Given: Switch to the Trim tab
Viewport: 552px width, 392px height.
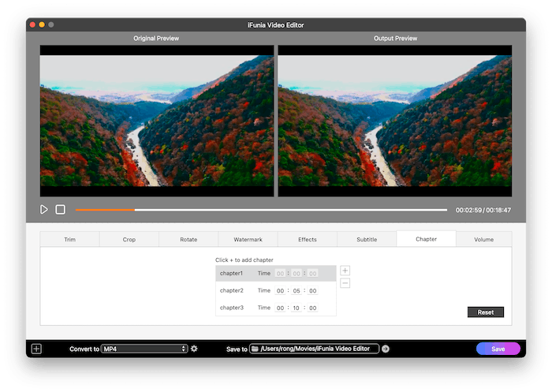Looking at the screenshot, I should coord(69,239).
